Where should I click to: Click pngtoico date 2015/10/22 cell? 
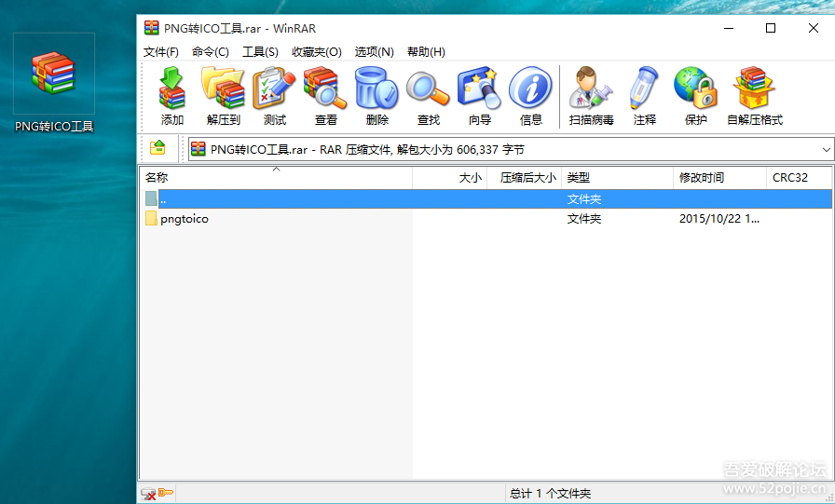719,219
